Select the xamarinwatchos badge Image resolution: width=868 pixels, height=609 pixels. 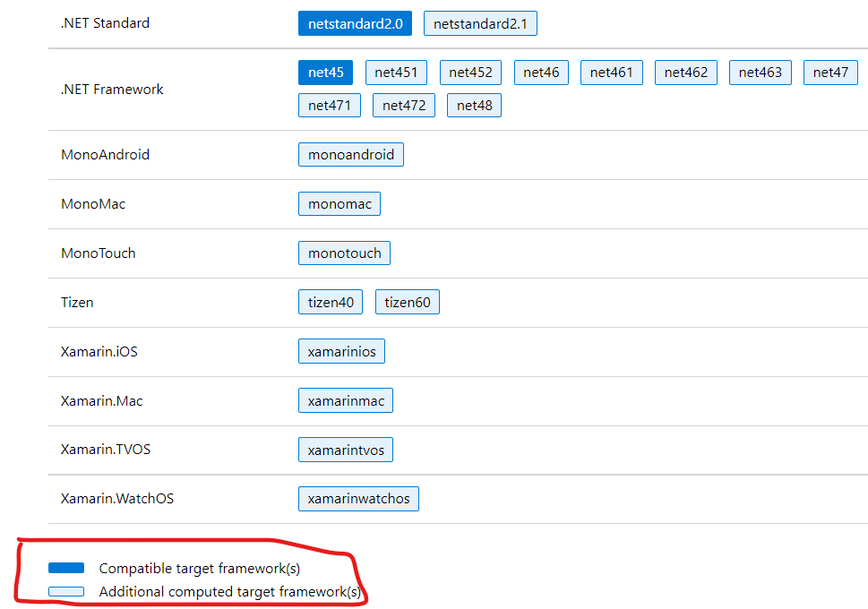click(x=358, y=499)
